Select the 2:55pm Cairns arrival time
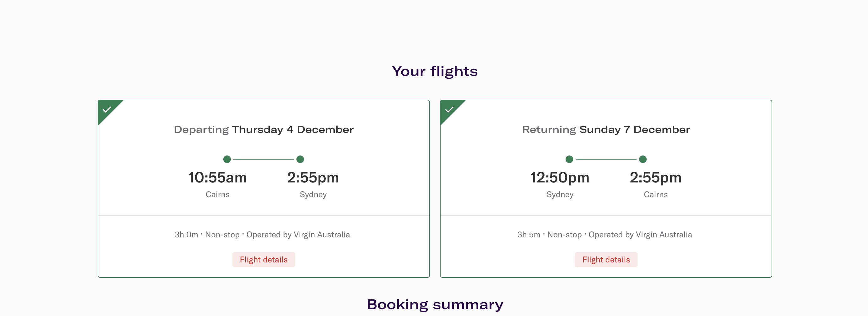Viewport: 868px width, 316px height. click(655, 177)
